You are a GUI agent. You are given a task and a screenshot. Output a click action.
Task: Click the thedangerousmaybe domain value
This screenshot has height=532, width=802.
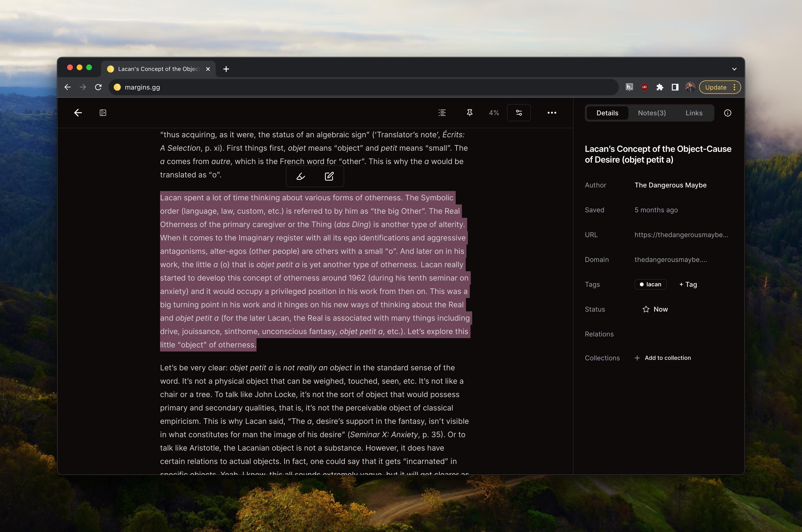[x=671, y=260]
